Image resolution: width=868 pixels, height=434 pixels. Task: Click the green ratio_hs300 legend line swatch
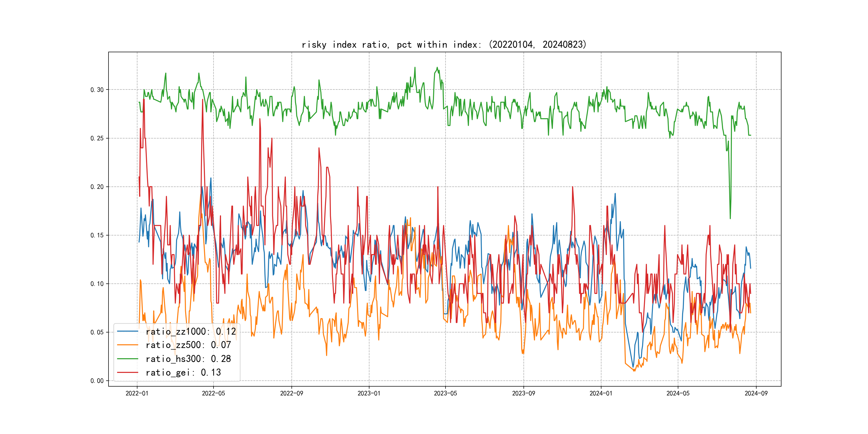coord(127,358)
